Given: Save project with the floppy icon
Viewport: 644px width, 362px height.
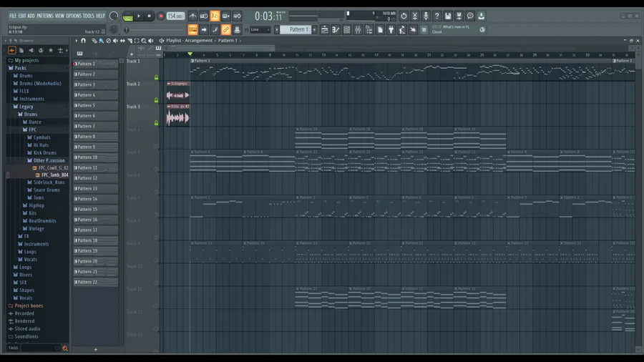Looking at the screenshot, I should pyautogui.click(x=448, y=16).
